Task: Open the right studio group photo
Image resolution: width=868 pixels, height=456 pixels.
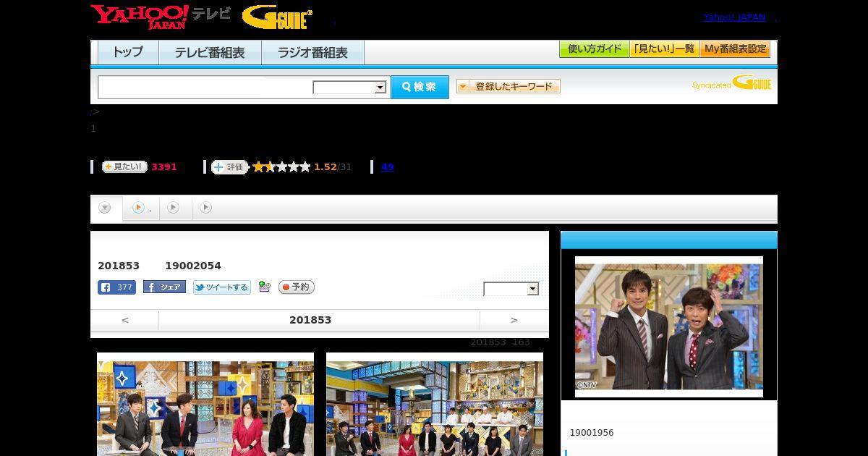Action: click(435, 404)
